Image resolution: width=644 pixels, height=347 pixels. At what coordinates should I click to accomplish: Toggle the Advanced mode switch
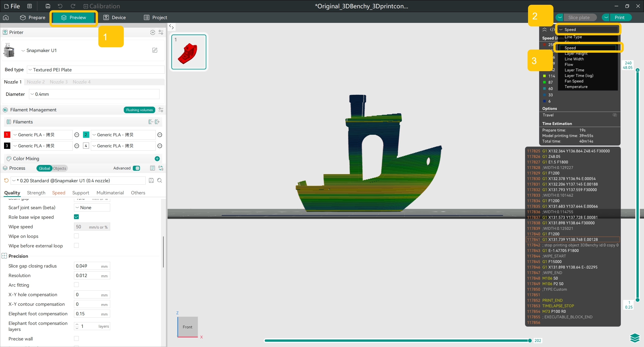click(x=136, y=168)
